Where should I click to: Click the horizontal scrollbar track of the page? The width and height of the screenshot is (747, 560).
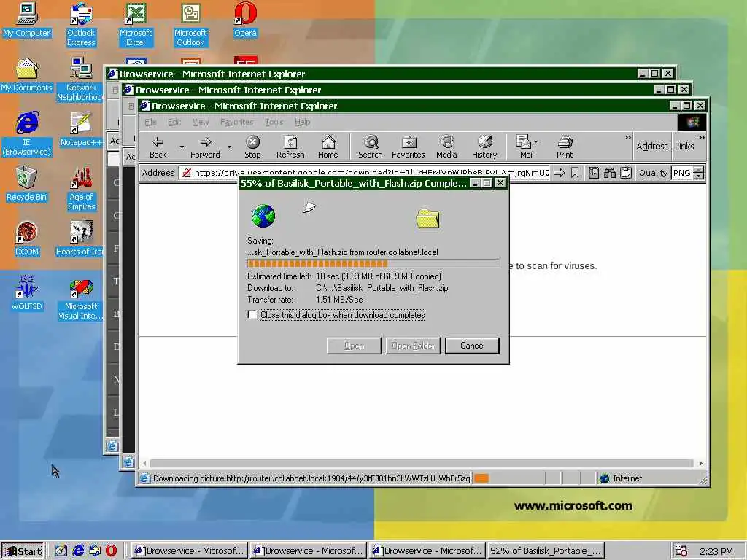click(422, 463)
